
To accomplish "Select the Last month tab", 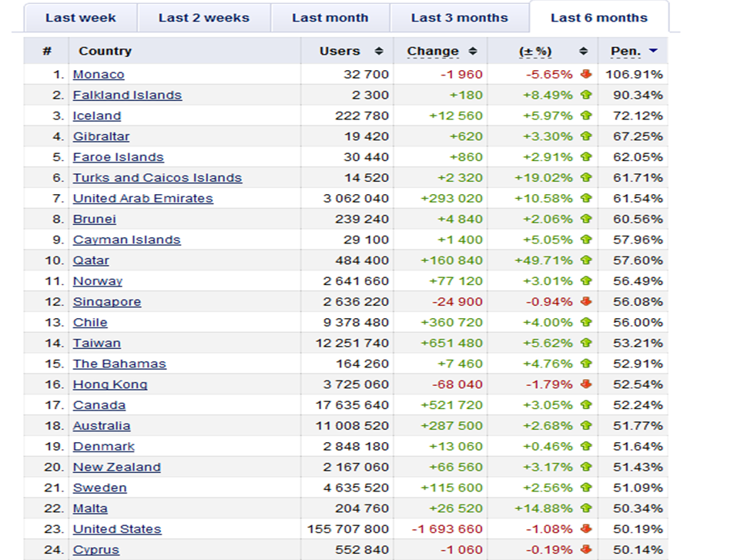I will coord(330,18).
